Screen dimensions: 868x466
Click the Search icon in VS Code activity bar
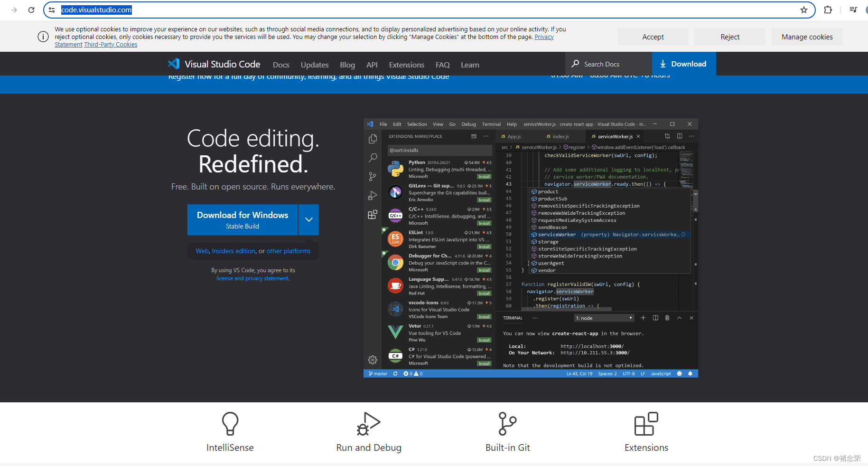[373, 158]
